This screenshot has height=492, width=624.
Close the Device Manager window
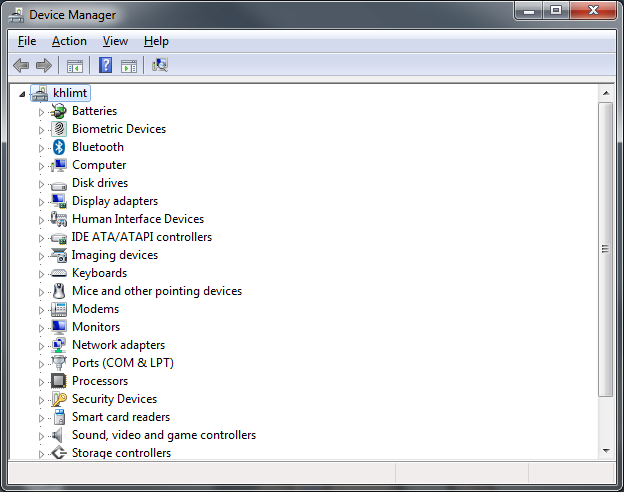point(593,10)
